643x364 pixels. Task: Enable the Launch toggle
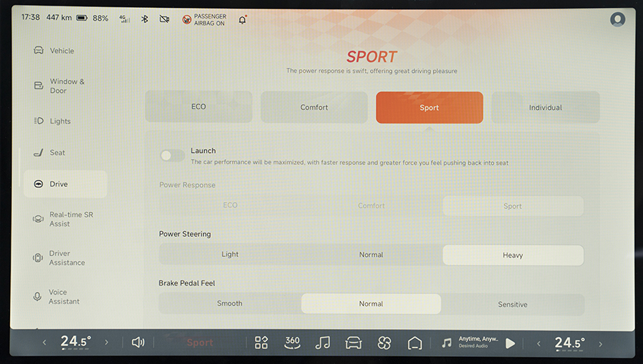click(172, 156)
